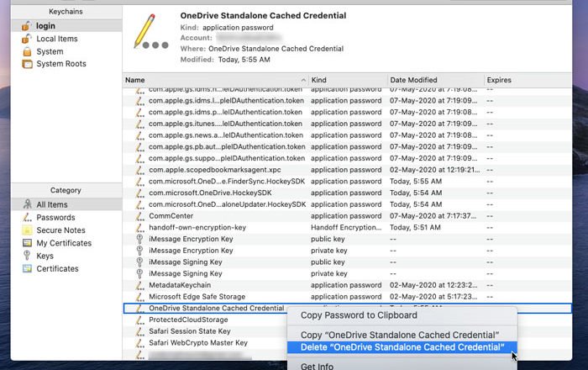Select Safari WebCrypto Master Key entry
The height and width of the screenshot is (370, 588).
pos(198,343)
